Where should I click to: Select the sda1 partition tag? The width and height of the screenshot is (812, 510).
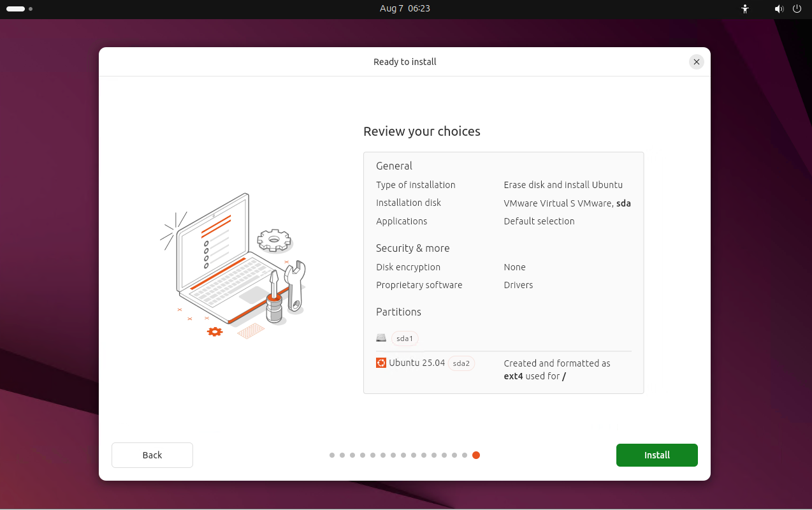[x=405, y=339]
